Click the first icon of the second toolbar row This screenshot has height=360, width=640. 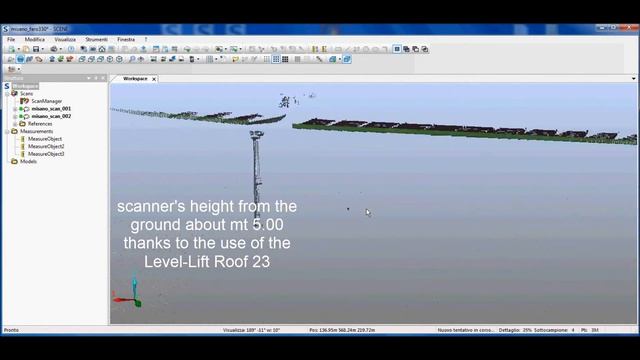point(11,59)
